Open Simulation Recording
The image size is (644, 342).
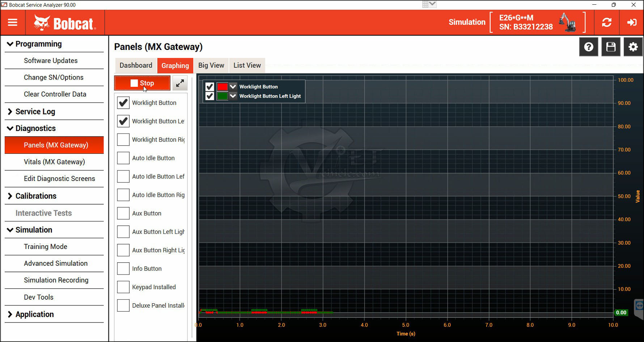tap(54, 280)
